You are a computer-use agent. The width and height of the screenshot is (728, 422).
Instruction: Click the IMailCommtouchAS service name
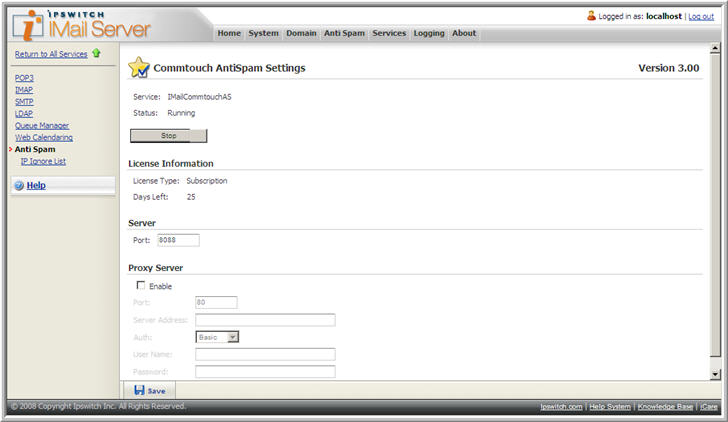(x=199, y=97)
